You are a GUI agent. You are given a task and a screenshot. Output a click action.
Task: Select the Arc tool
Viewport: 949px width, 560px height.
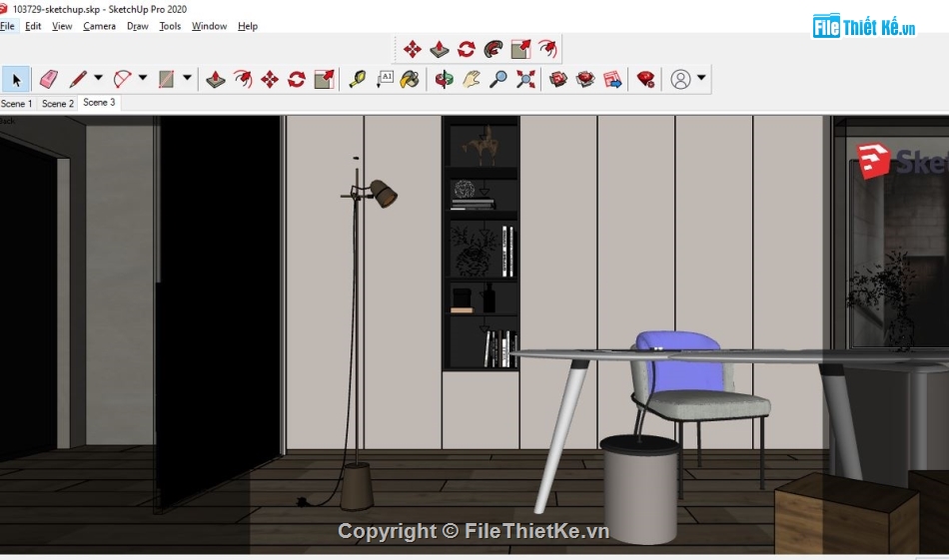point(122,79)
